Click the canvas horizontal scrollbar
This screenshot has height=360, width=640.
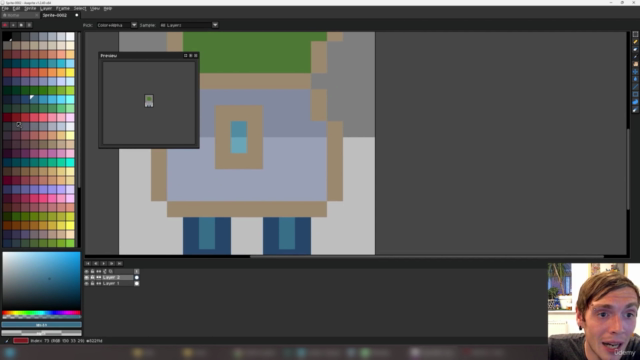[427, 257]
